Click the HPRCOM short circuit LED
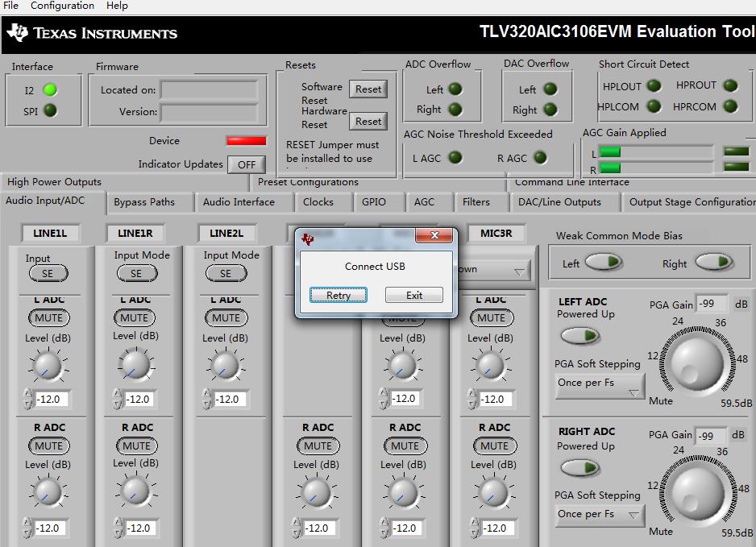 tap(731, 106)
